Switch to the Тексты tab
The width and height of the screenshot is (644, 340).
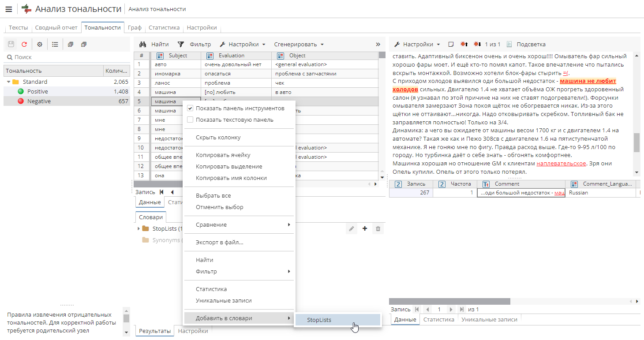[18, 27]
